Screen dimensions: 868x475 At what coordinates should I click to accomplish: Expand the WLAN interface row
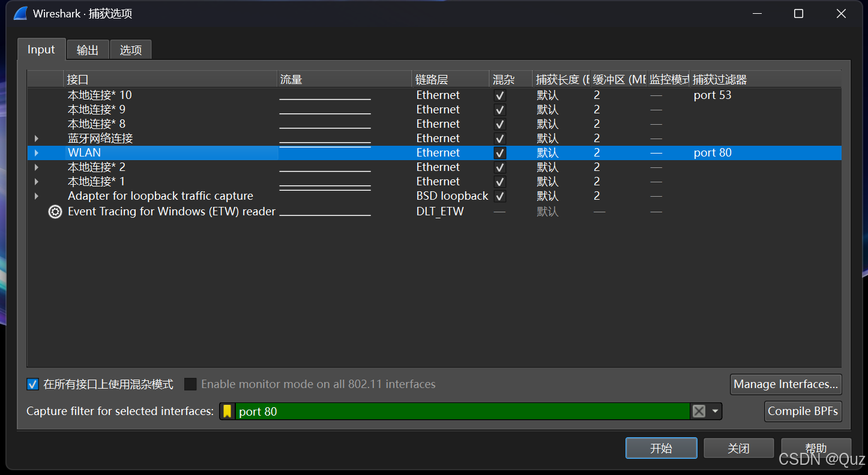coord(37,153)
